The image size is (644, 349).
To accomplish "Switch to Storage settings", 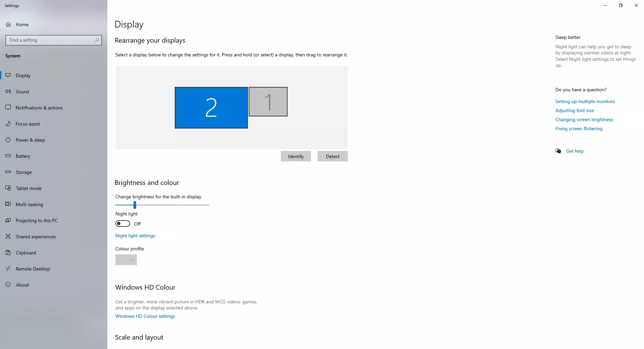I will 54,172.
